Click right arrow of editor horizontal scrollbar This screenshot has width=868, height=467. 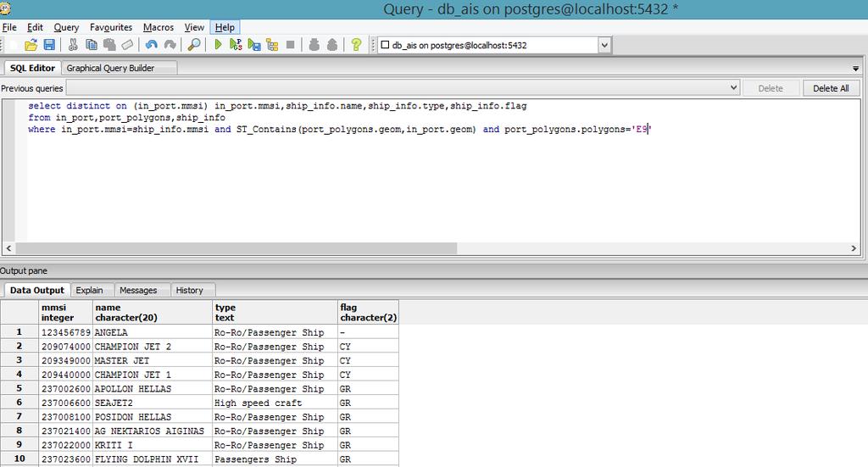pos(854,248)
